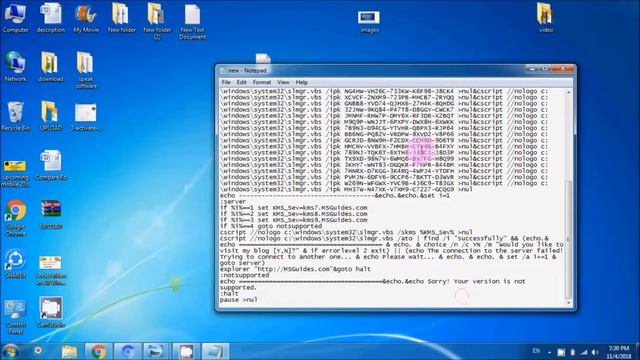Select the New folder (2) icon
Image resolution: width=640 pixels, height=360 pixels.
[x=157, y=21]
